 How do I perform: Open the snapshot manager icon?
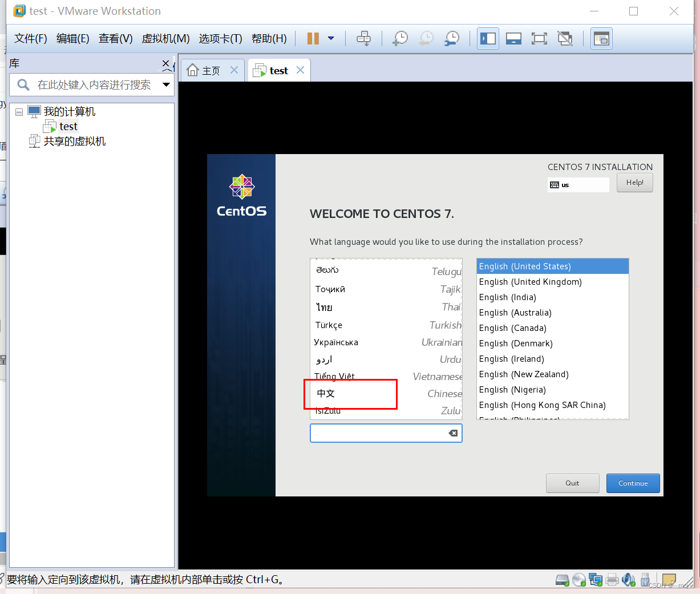coord(452,38)
